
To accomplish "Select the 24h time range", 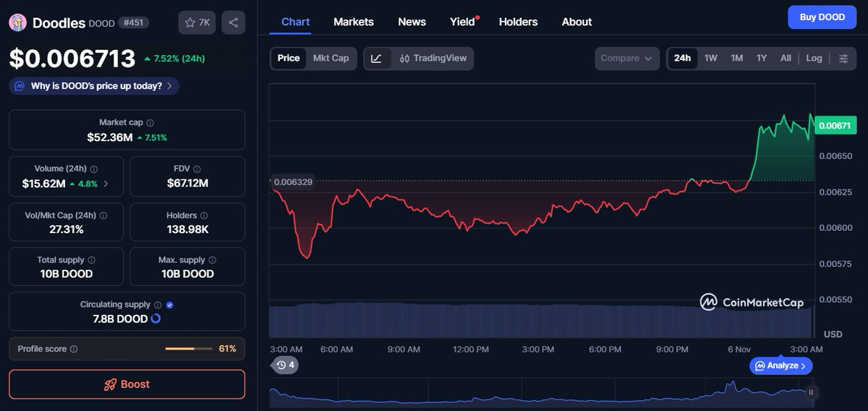I will (682, 59).
